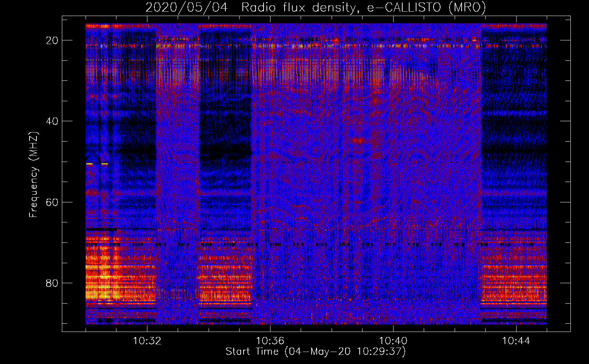589x364 pixels.
Task: Click the "Start Time (04-May-20 10:29:37)" label
Action: (x=316, y=352)
